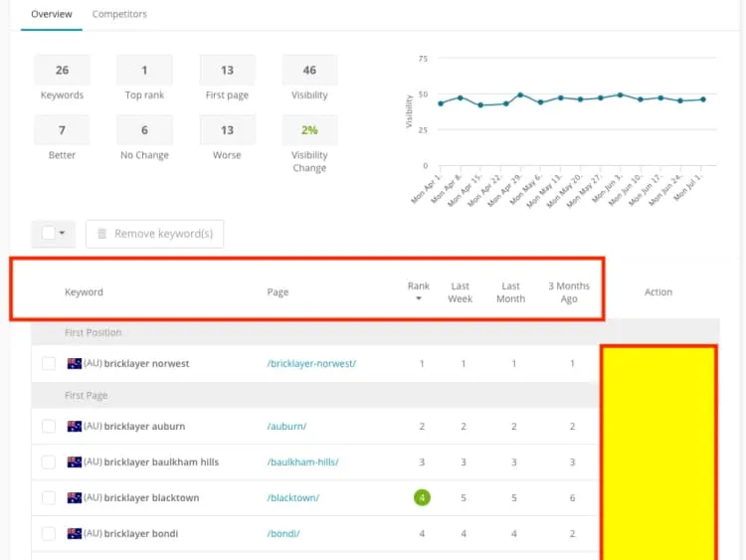
Task: Click the 13 Worse stat box
Action: click(x=227, y=130)
